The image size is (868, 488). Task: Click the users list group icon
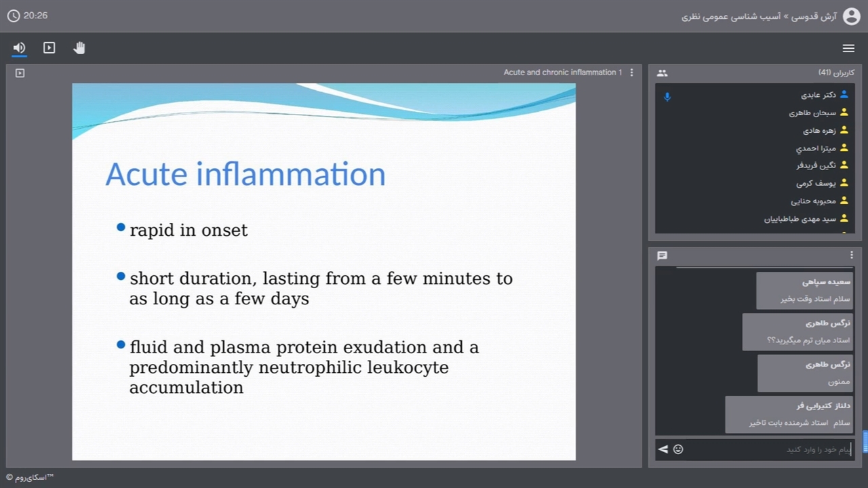(662, 73)
